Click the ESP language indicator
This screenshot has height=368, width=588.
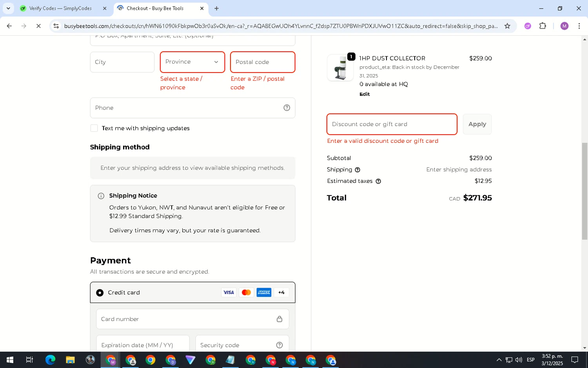pos(531,360)
